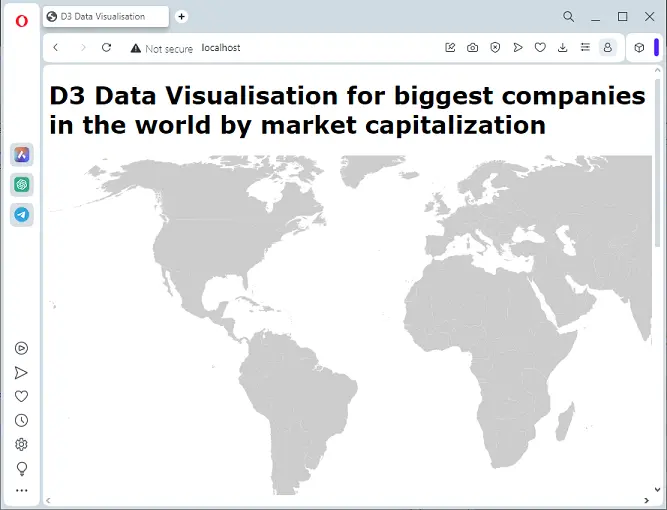Open Downloads from the toolbar

[x=562, y=47]
